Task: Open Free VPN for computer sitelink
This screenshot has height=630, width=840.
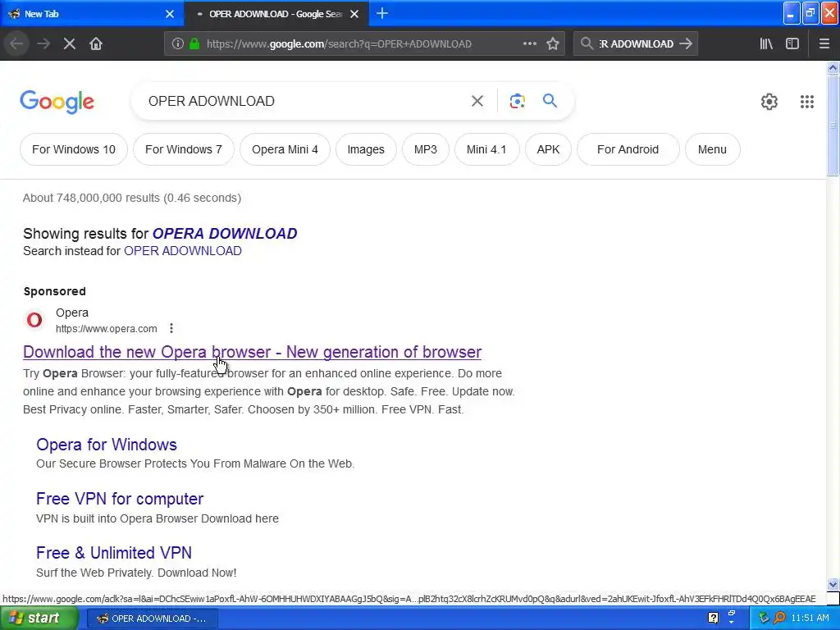Action: coord(120,499)
